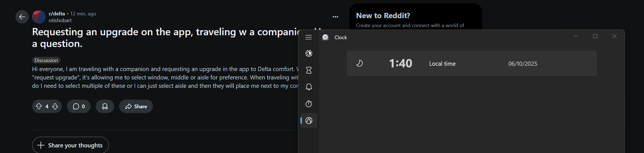Upvote the Reddit post

39,106
